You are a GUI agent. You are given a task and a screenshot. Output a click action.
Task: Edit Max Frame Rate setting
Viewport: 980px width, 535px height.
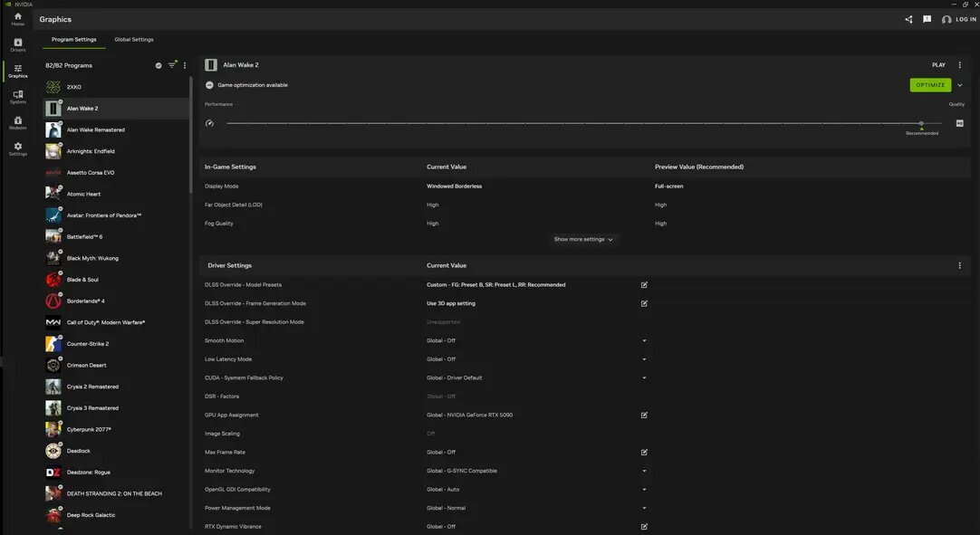pyautogui.click(x=644, y=453)
